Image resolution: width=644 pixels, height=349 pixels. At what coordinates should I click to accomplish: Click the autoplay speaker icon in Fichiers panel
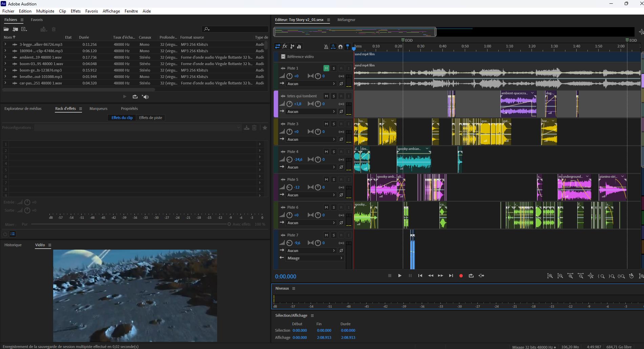pyautogui.click(x=145, y=97)
